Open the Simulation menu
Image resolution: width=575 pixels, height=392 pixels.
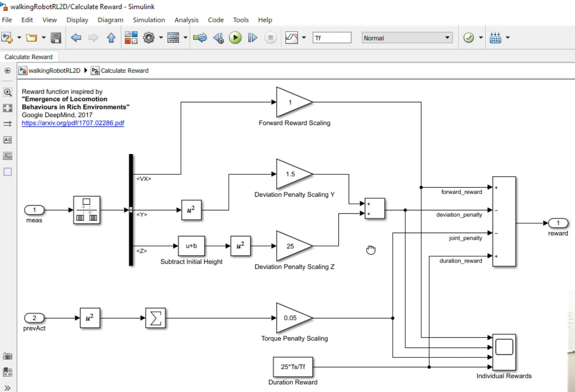tap(149, 20)
